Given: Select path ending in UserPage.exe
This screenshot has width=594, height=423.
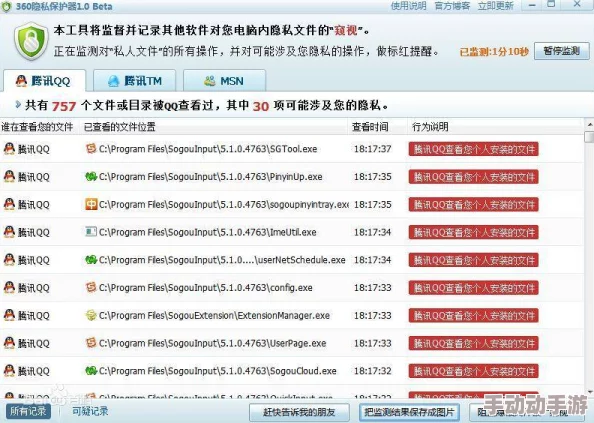Looking at the screenshot, I should pyautogui.click(x=213, y=343).
